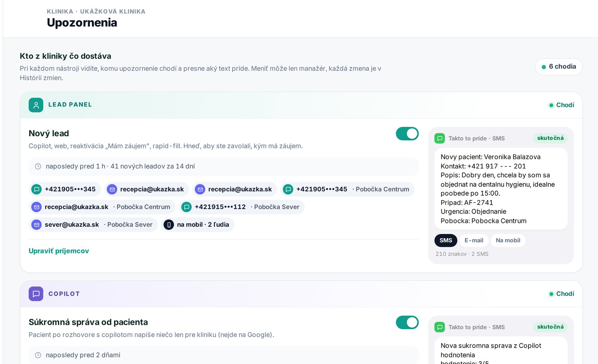The width and height of the screenshot is (598, 364).
Task: Click the green SMS icon in Nový lead preview header
Action: [440, 139]
